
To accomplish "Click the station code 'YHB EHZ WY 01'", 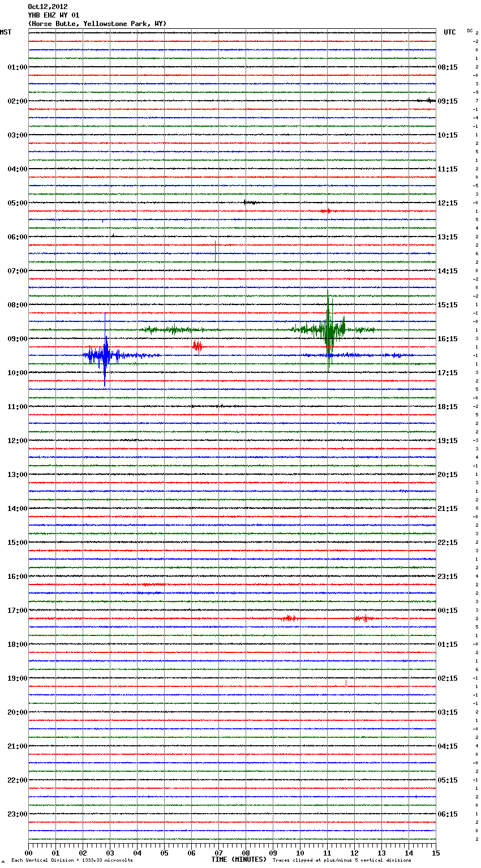I will click(x=54, y=15).
